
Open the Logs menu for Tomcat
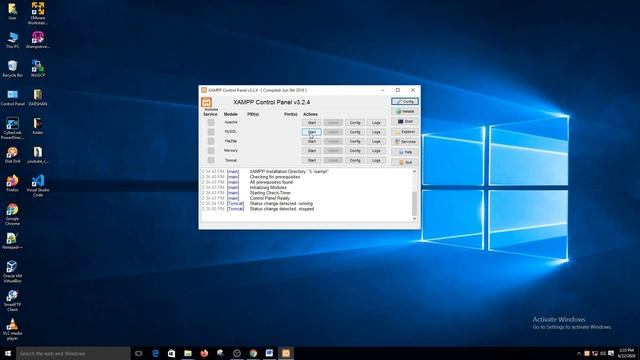point(376,160)
